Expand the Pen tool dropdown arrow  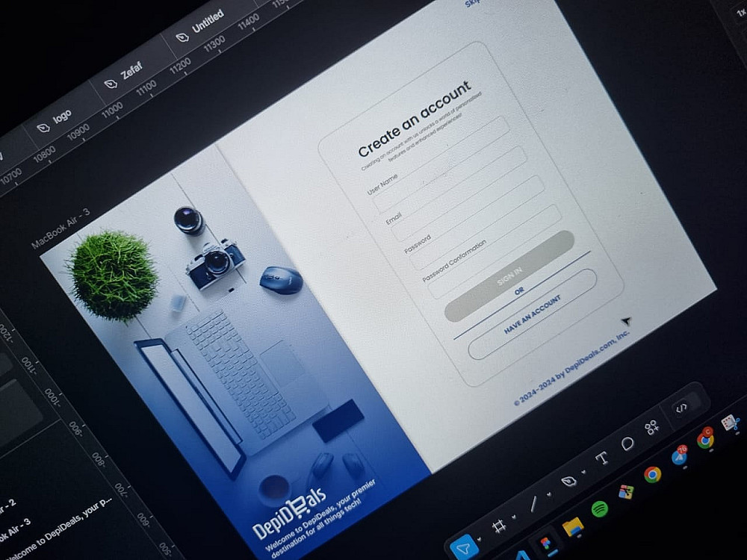(x=583, y=472)
